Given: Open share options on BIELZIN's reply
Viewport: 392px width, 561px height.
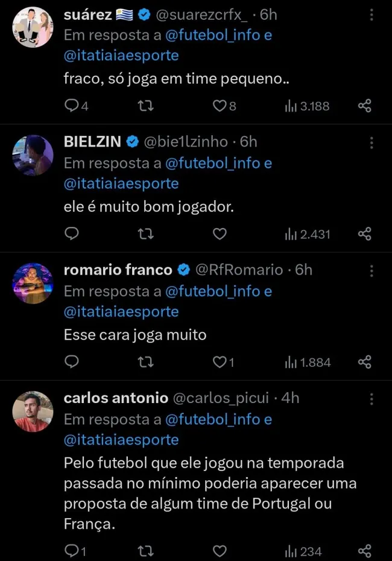Looking at the screenshot, I should point(365,234).
